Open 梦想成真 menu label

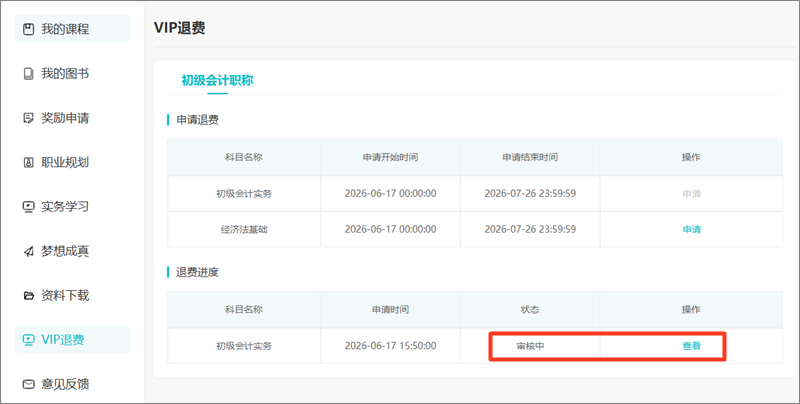click(x=65, y=251)
